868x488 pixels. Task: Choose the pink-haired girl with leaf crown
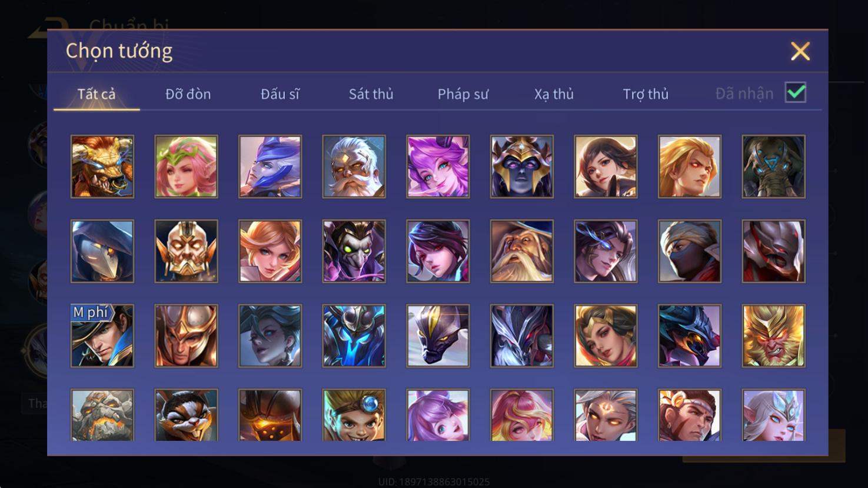tap(186, 167)
